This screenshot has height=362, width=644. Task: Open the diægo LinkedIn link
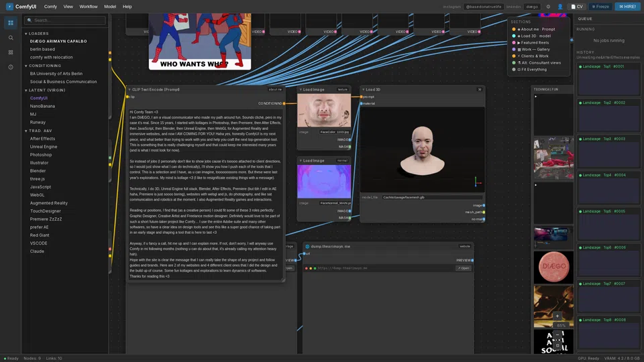coord(532,7)
